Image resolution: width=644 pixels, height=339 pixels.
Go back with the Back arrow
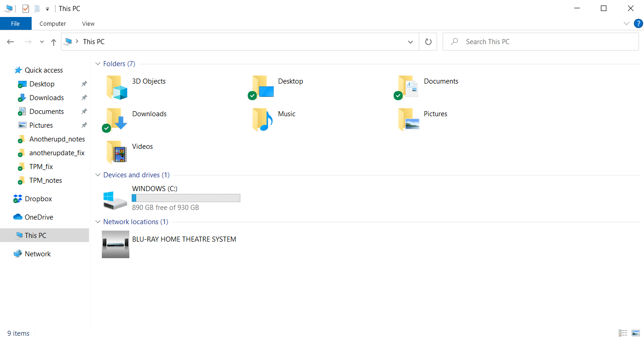click(11, 42)
